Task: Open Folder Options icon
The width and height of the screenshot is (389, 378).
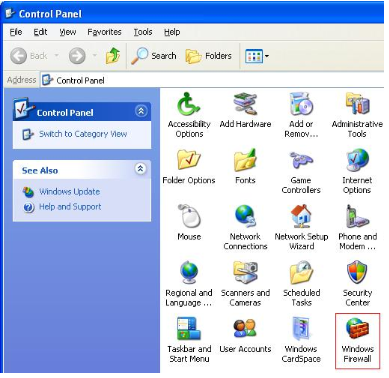Action: (x=189, y=167)
